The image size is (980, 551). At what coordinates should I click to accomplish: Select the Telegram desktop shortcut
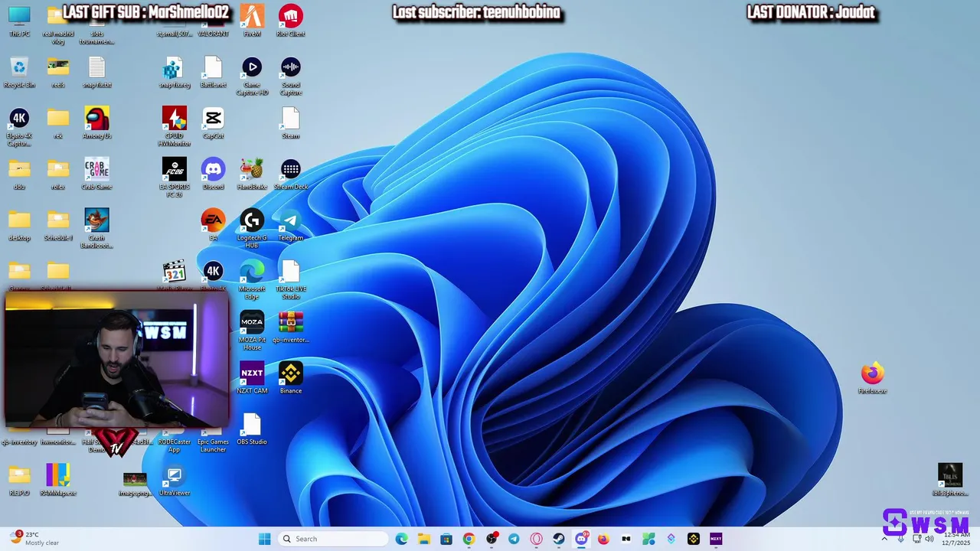pyautogui.click(x=291, y=224)
